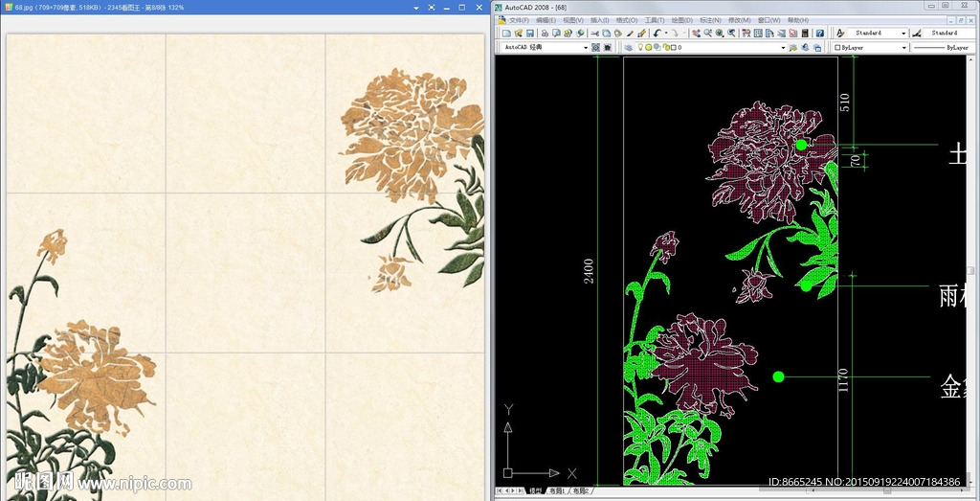Toggle layer 0 viewport freeze icon
This screenshot has height=501, width=980.
tap(657, 48)
